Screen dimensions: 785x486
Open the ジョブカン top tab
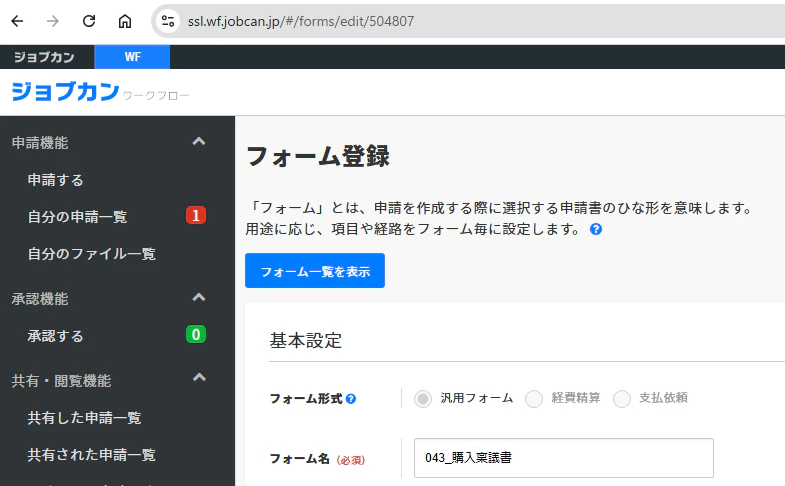click(45, 57)
